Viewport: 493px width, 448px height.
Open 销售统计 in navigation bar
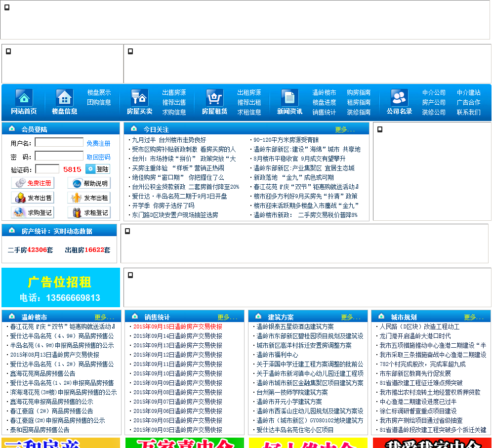pos(324,112)
